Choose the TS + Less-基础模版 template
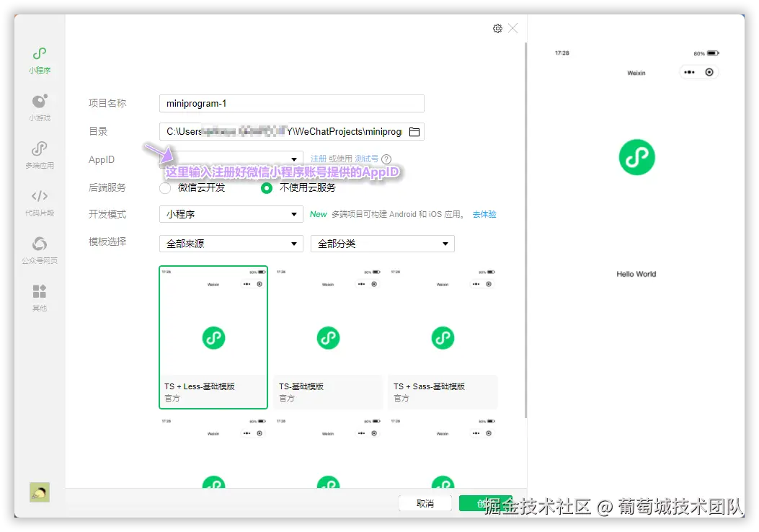 pyautogui.click(x=213, y=337)
